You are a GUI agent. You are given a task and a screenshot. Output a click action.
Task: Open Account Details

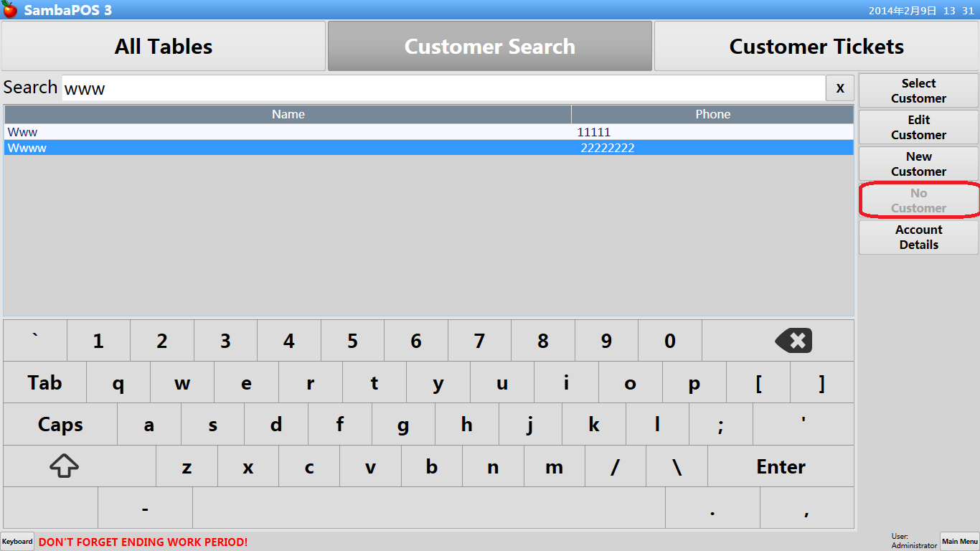tap(918, 237)
